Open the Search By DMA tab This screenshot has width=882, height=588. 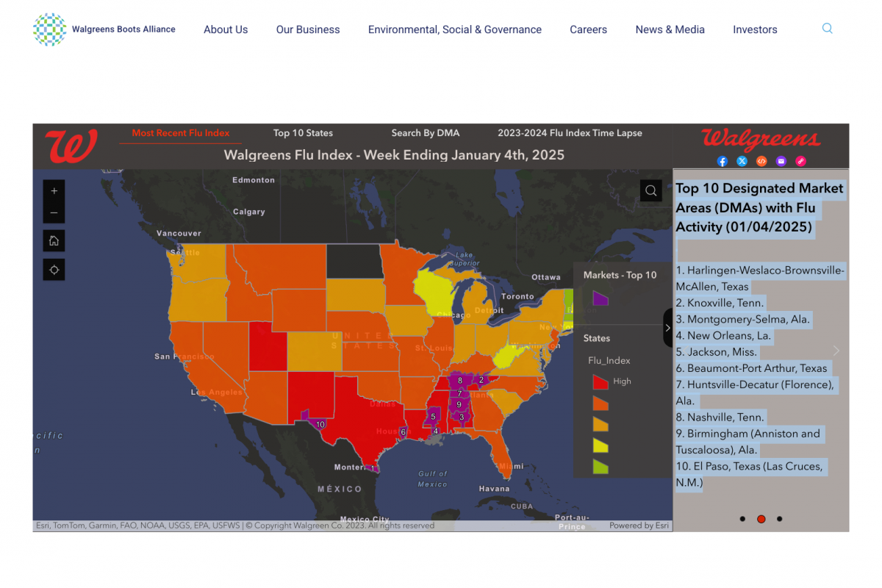[425, 133]
